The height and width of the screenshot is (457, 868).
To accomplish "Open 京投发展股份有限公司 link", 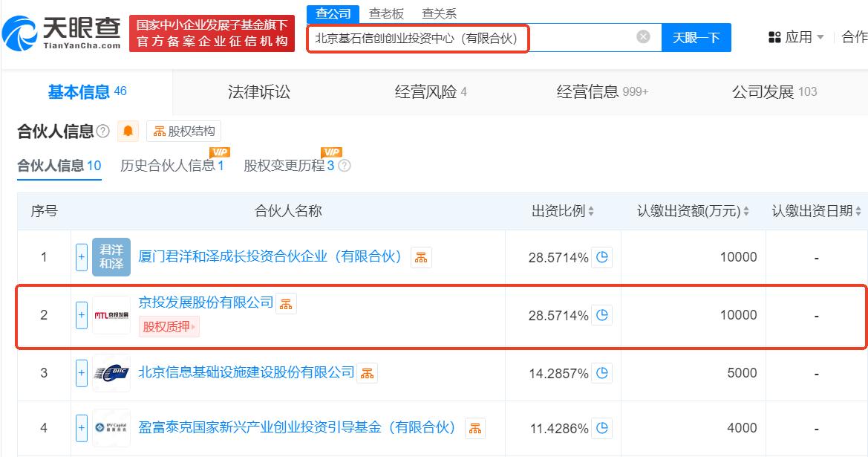I will (x=206, y=302).
